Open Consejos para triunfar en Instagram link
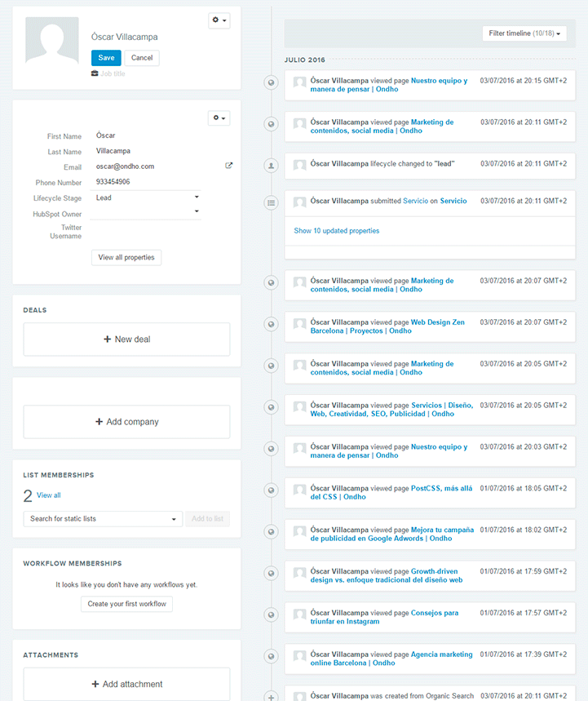588x701 pixels. click(384, 618)
